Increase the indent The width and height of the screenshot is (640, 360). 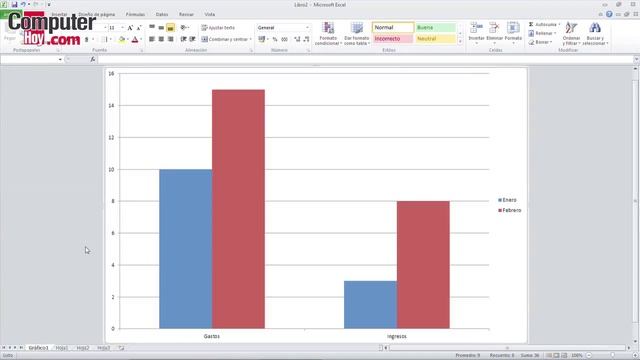193,39
